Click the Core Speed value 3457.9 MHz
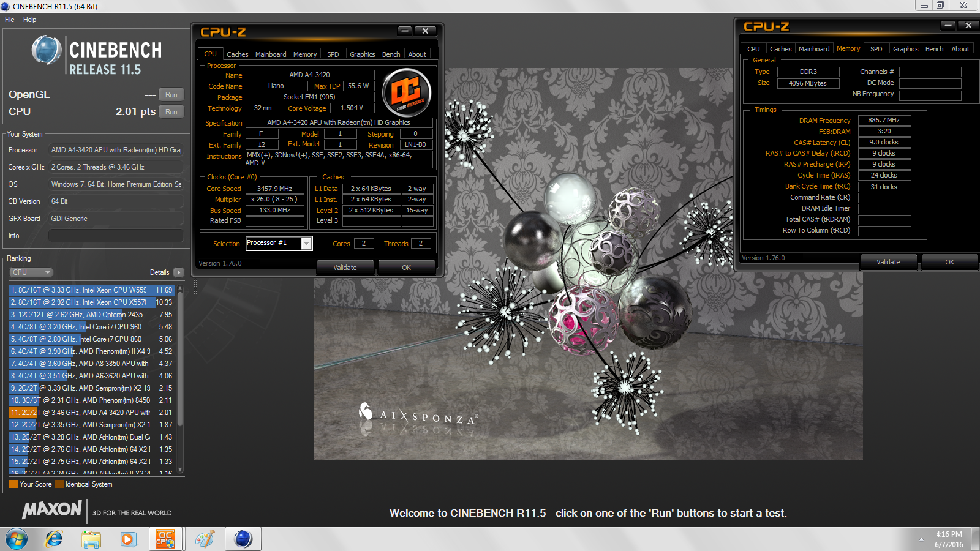Viewport: 980px width, 551px height. click(x=274, y=189)
